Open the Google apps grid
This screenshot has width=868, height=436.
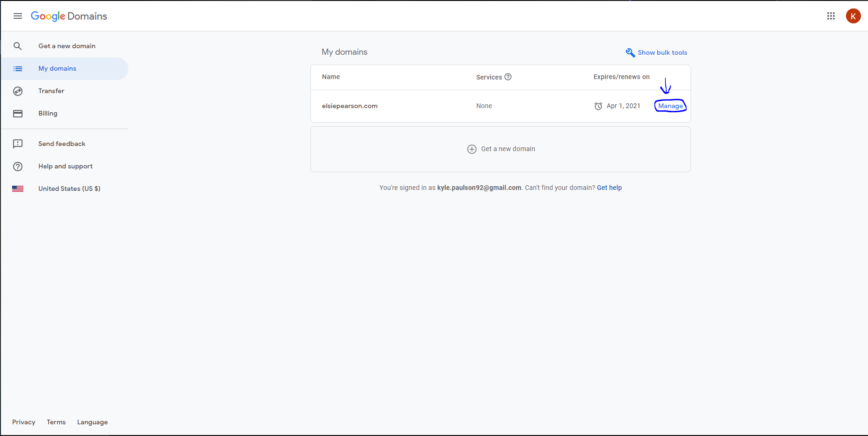(x=831, y=16)
